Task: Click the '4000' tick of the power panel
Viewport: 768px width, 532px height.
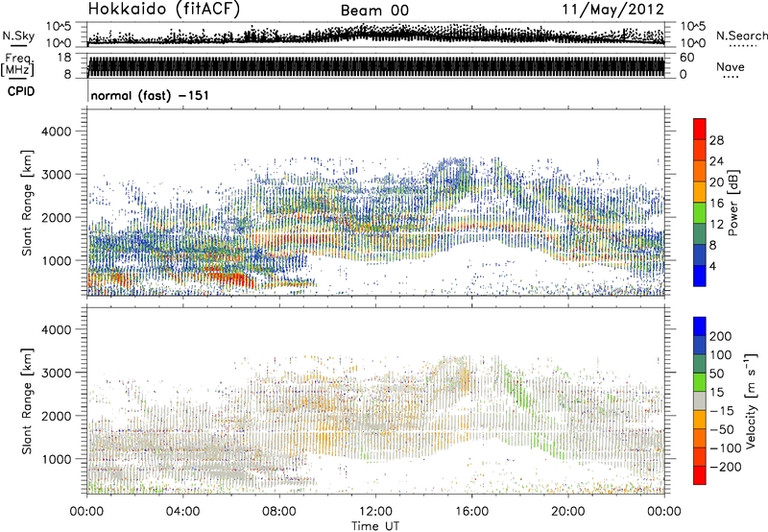Action: tap(57, 132)
